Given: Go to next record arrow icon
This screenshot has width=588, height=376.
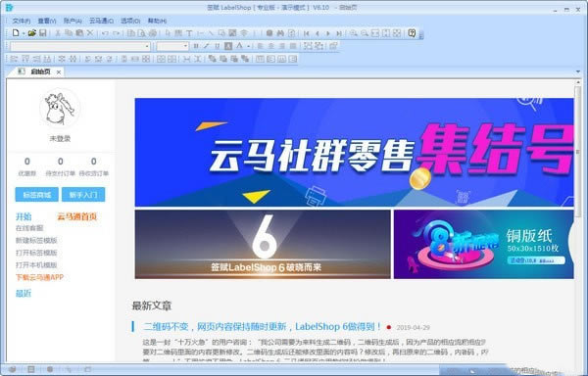Looking at the screenshot, I should 328,33.
